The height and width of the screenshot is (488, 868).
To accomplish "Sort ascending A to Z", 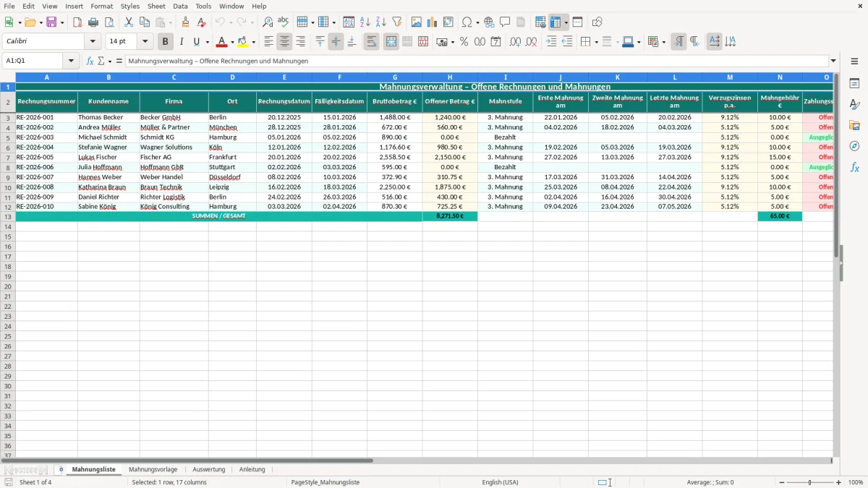I will tap(365, 22).
